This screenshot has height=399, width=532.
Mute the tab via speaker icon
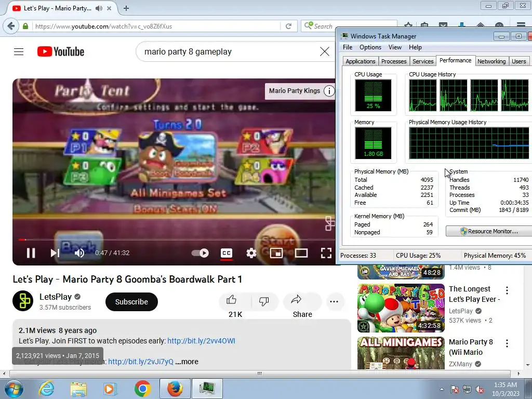coord(99,8)
